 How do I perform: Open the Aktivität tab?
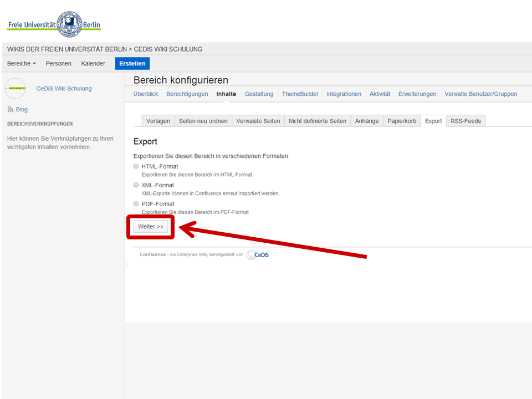(x=380, y=94)
